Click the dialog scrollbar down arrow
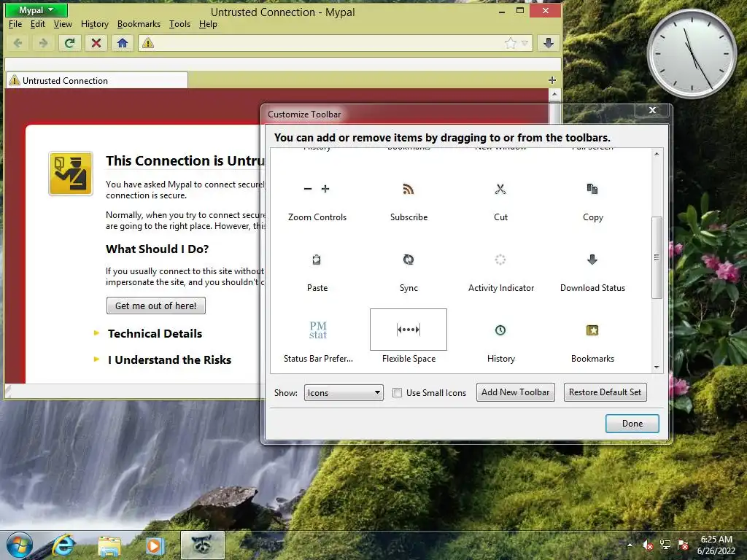The height and width of the screenshot is (560, 747). tap(657, 367)
